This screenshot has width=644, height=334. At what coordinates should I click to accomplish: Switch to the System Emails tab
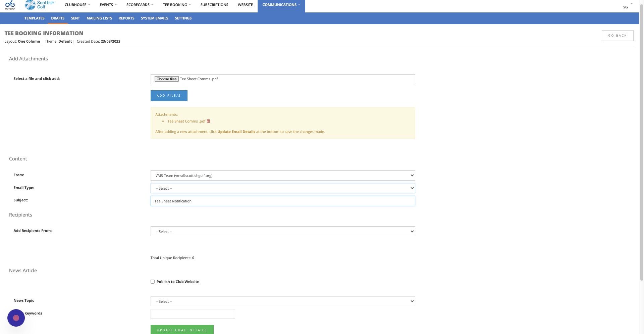click(155, 18)
